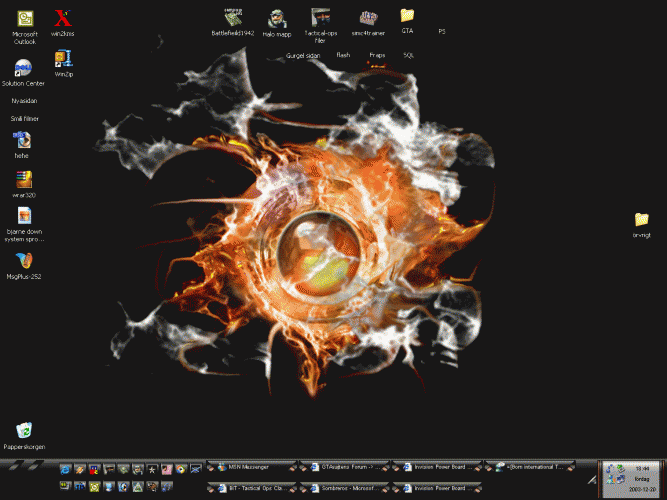Image resolution: width=667 pixels, height=500 pixels.
Task: Open the MsgPlus-252 desktop icon
Action: 23,261
